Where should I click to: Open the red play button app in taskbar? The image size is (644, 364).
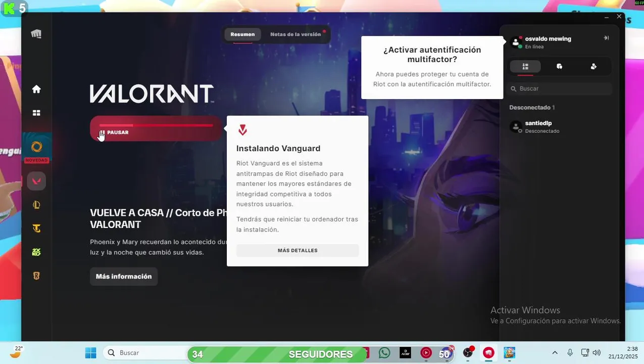coord(426,353)
